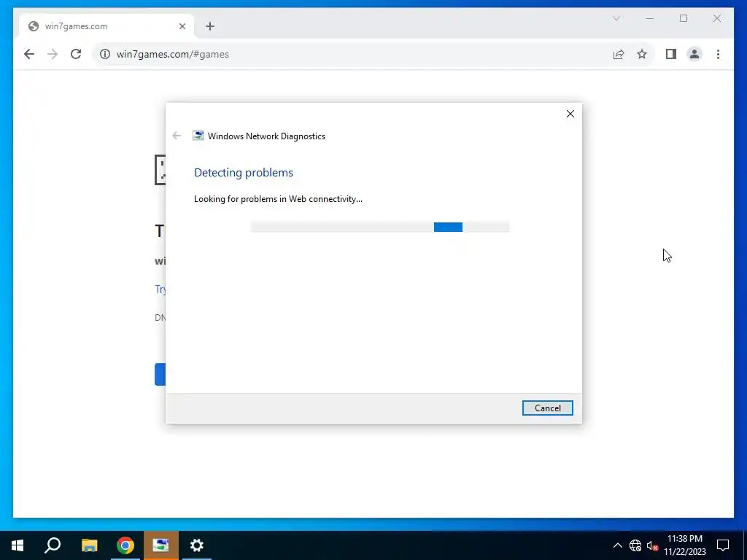Image resolution: width=747 pixels, height=560 pixels.
Task: Open the Windows Start menu
Action: click(18, 545)
